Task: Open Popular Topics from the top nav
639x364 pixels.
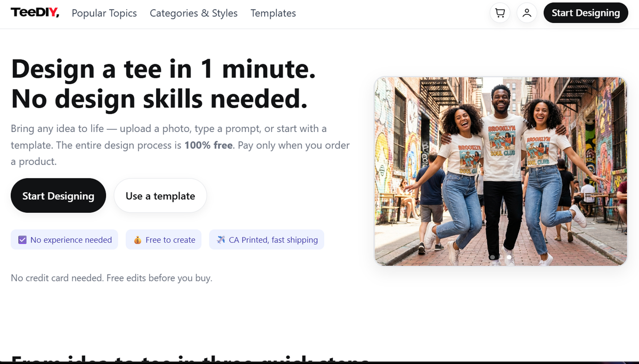Action: tap(104, 13)
